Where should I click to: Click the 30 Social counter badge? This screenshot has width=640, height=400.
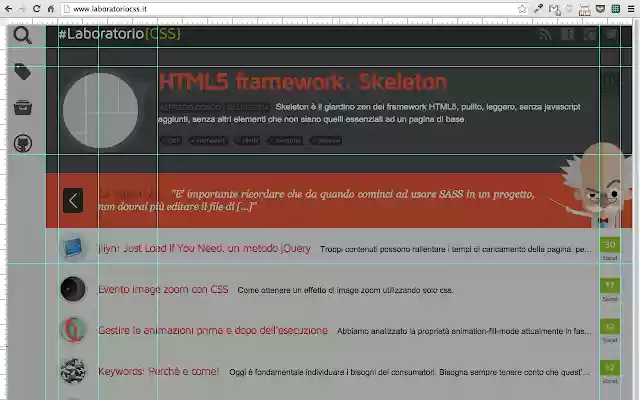pos(609,248)
